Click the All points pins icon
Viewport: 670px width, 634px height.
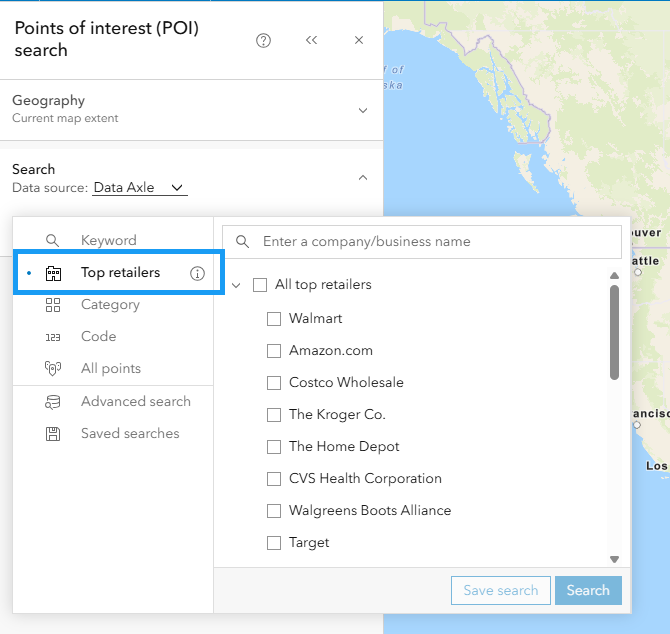point(53,368)
